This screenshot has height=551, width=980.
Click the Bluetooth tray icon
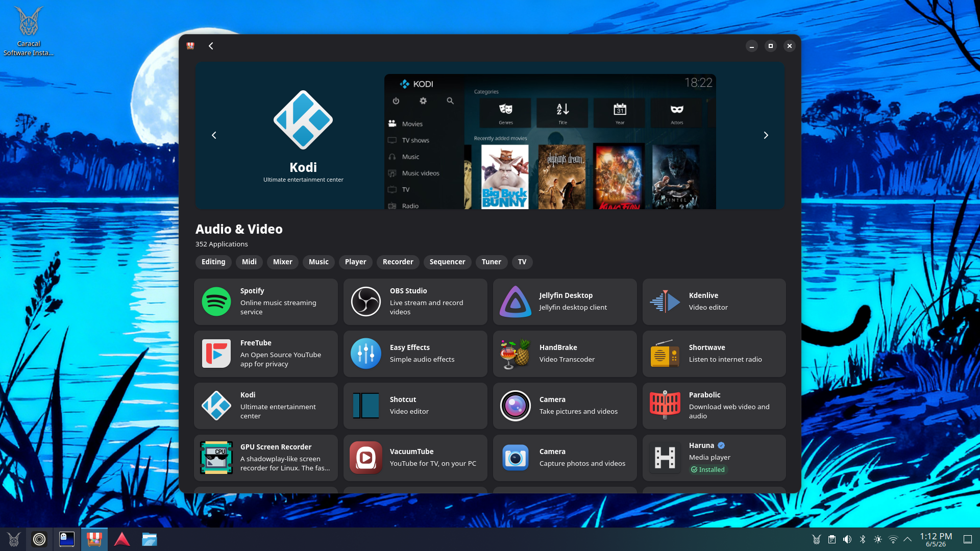click(x=863, y=539)
